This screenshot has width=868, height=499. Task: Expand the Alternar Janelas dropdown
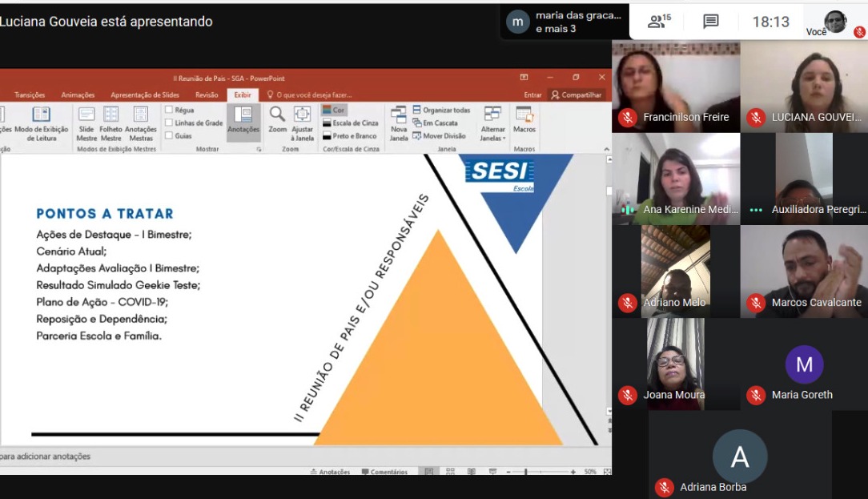[x=492, y=123]
